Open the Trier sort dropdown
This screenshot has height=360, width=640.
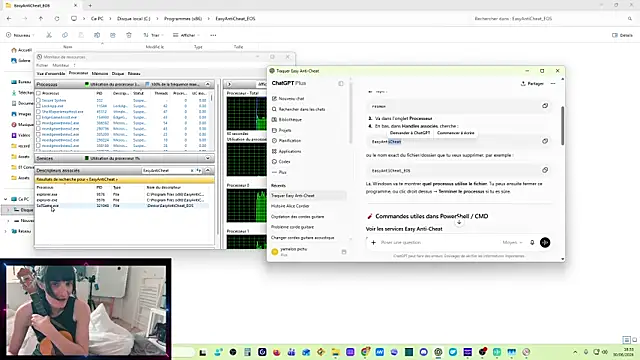153,35
